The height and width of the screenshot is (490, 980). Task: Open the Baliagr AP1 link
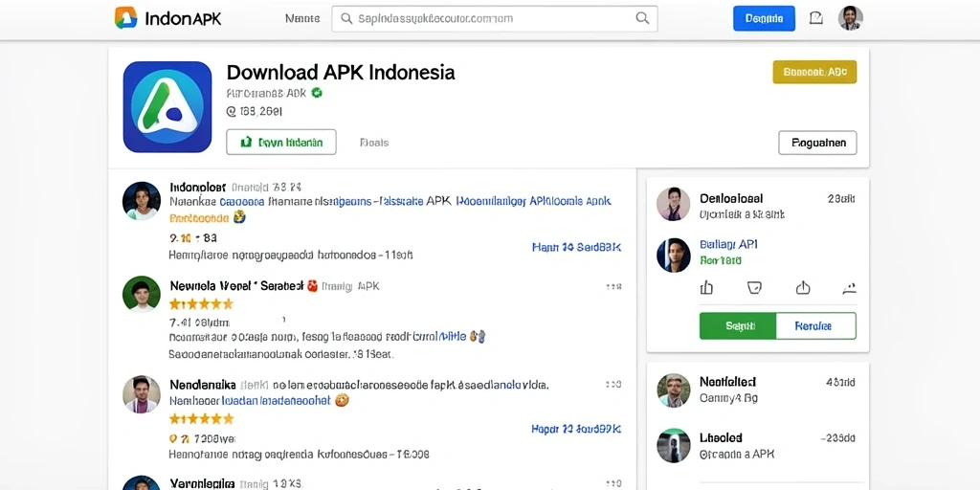click(728, 244)
